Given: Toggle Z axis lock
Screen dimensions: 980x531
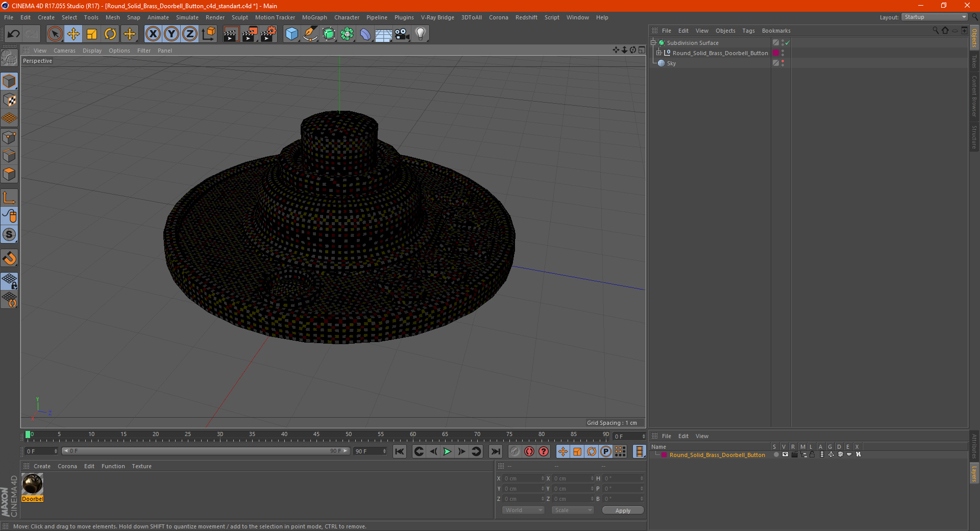Looking at the screenshot, I should point(190,34).
